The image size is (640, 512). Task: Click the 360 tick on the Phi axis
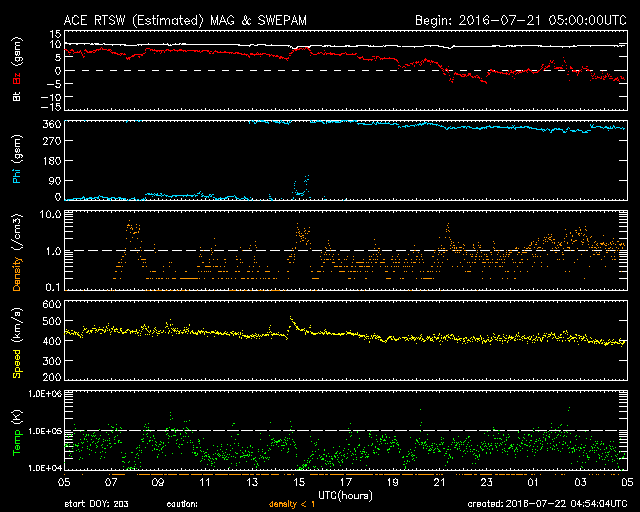tap(48, 124)
